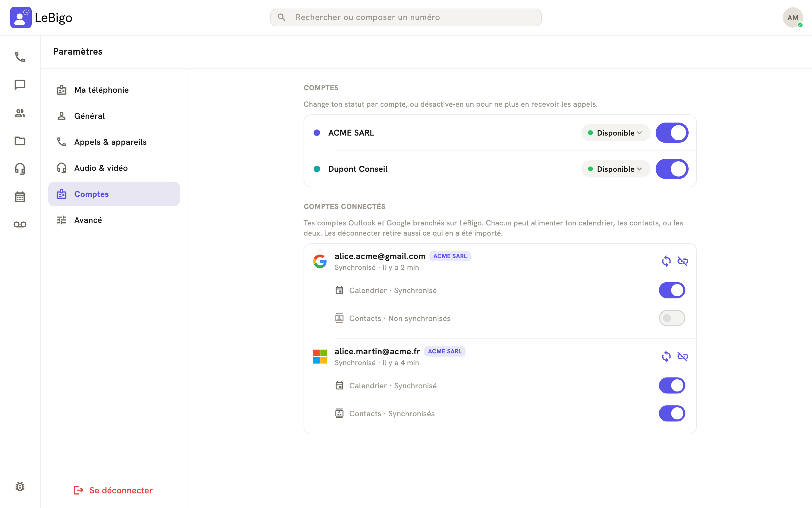Open Dupont Conseil status dropdown
Image resolution: width=812 pixels, height=508 pixels.
click(x=615, y=169)
